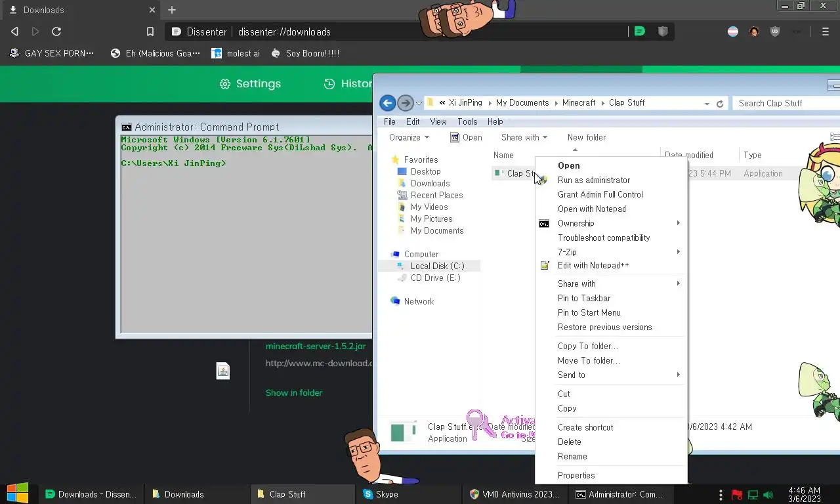Go forward in the Dissenter browser
This screenshot has height=504, width=840.
(35, 31)
